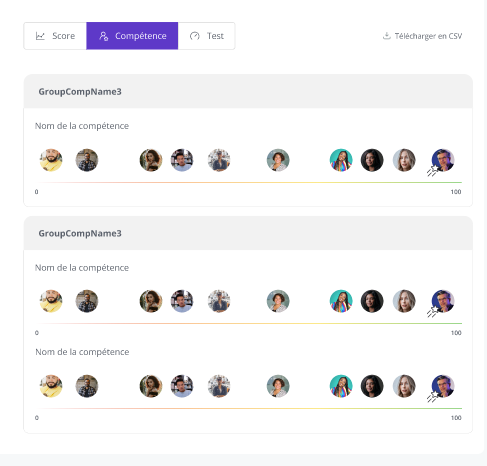487x466 pixels.
Task: Click the blonde woman avatar in second row
Action: coord(404,301)
